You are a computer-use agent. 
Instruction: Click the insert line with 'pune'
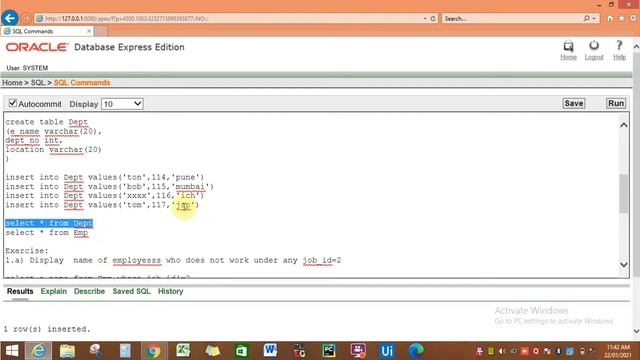(x=104, y=177)
